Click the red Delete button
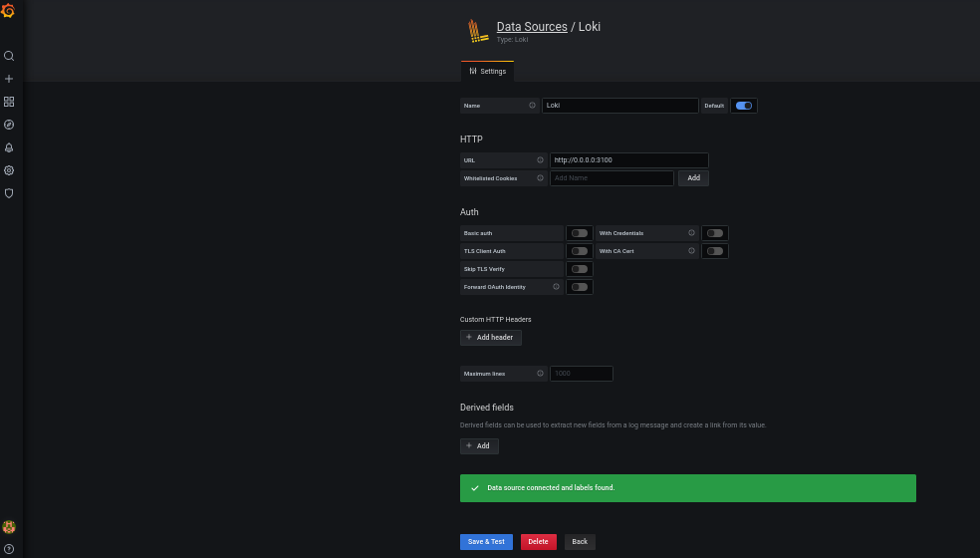This screenshot has height=558, width=980. [538, 542]
